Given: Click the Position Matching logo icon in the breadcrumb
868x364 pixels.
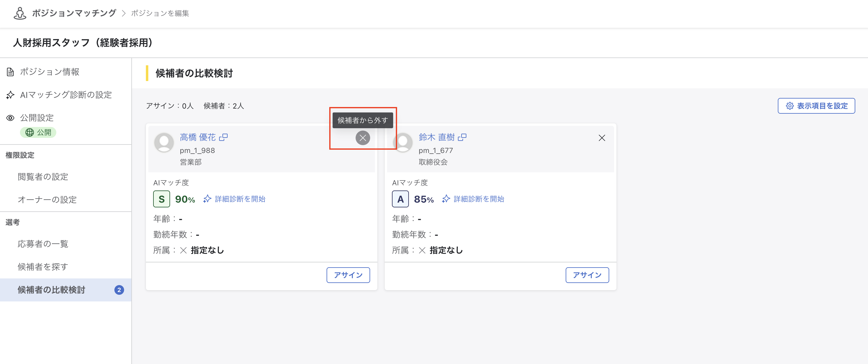Looking at the screenshot, I should point(20,13).
